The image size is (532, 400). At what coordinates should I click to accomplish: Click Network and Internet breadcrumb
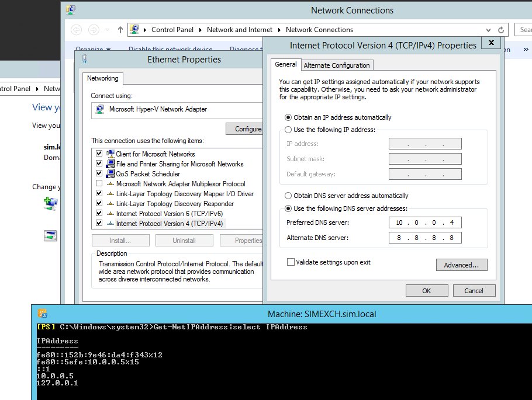(240, 30)
